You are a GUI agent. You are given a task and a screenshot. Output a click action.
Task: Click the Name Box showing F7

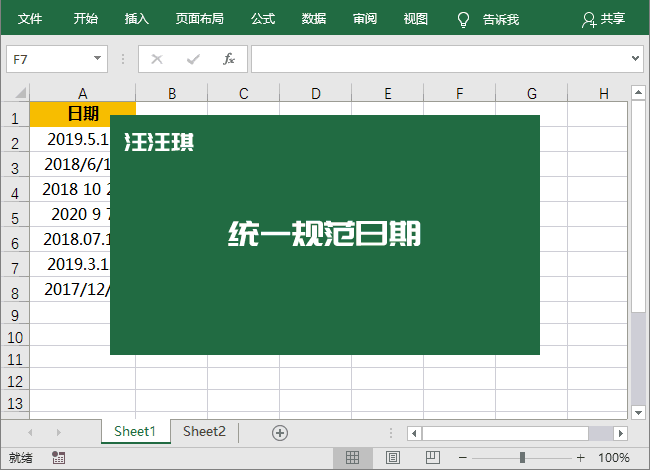(x=57, y=59)
